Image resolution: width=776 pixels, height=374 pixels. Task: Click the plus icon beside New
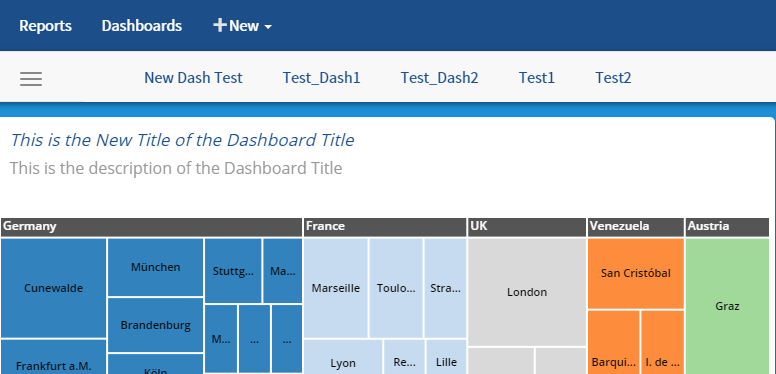tap(220, 25)
